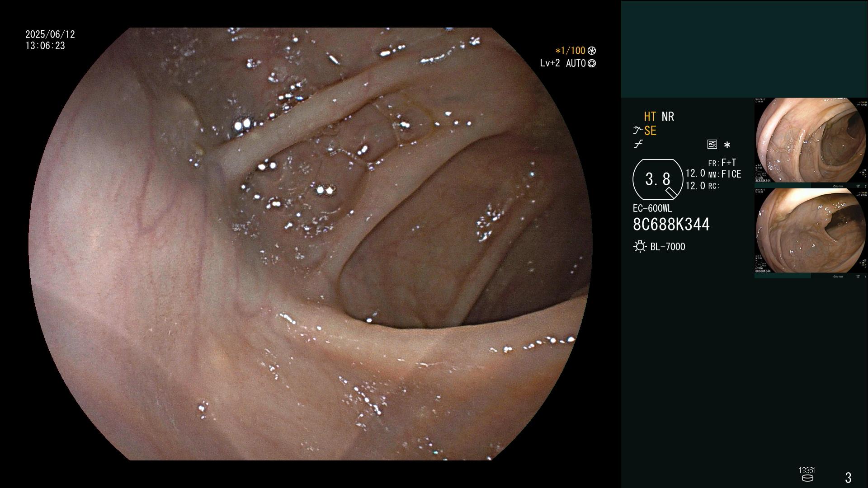Click the main endoscopic live image
Viewport: 868px width, 488px height.
(310, 244)
